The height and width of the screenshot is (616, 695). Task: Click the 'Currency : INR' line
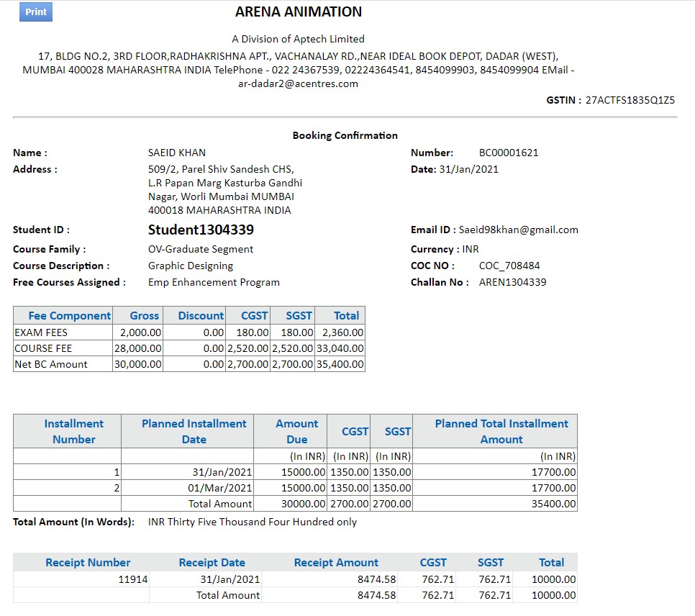[445, 249]
